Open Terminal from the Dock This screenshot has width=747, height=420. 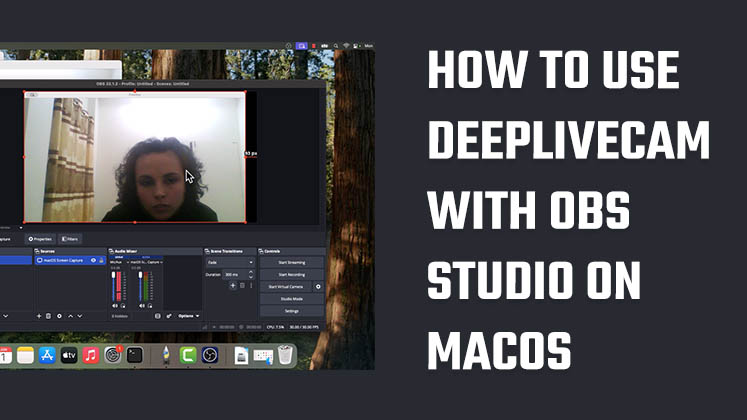(134, 355)
